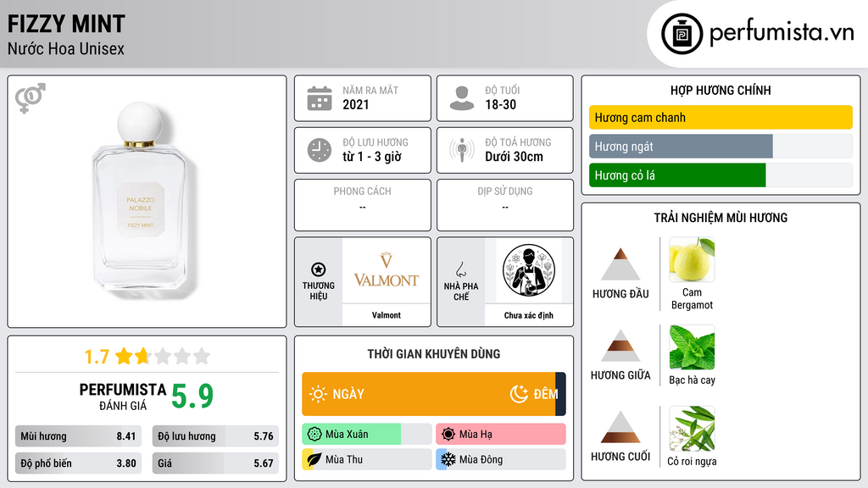Click the last empty grey rating star
This screenshot has width=868, height=488.
(202, 356)
